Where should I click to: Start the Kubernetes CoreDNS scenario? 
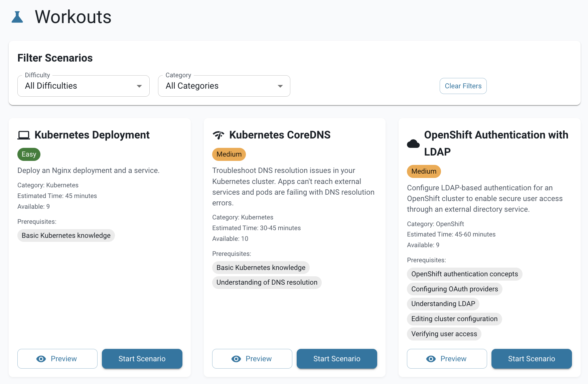pos(337,359)
